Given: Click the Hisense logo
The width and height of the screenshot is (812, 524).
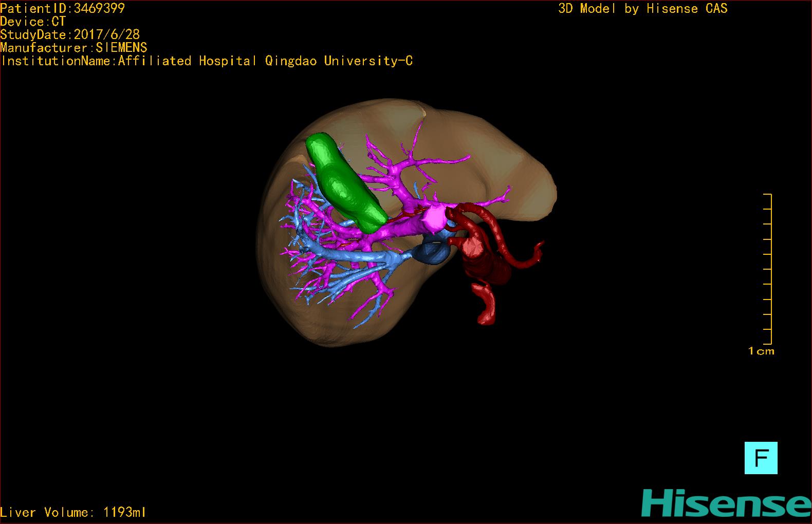Looking at the screenshot, I should (x=727, y=503).
